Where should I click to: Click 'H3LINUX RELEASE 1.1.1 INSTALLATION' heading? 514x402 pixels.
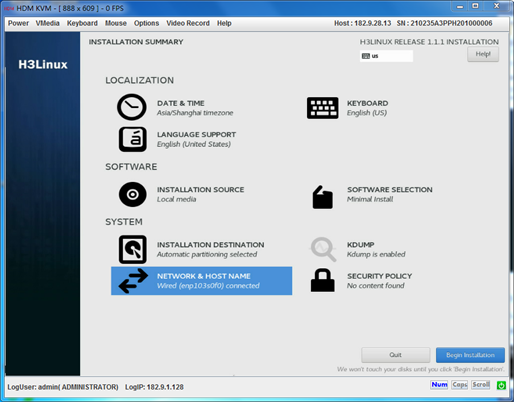coord(429,42)
